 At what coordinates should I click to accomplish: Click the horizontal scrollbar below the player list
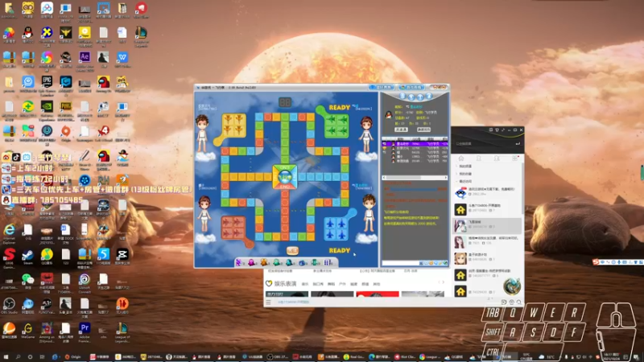[415, 178]
